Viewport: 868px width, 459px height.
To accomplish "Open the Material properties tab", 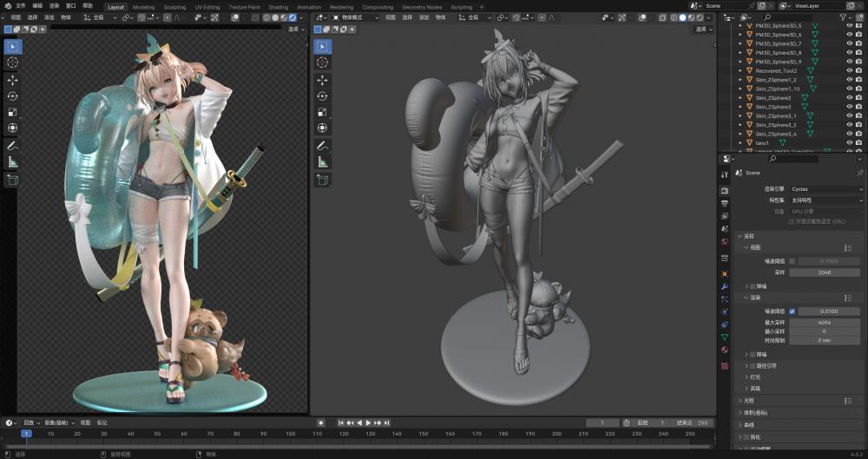I will [725, 350].
